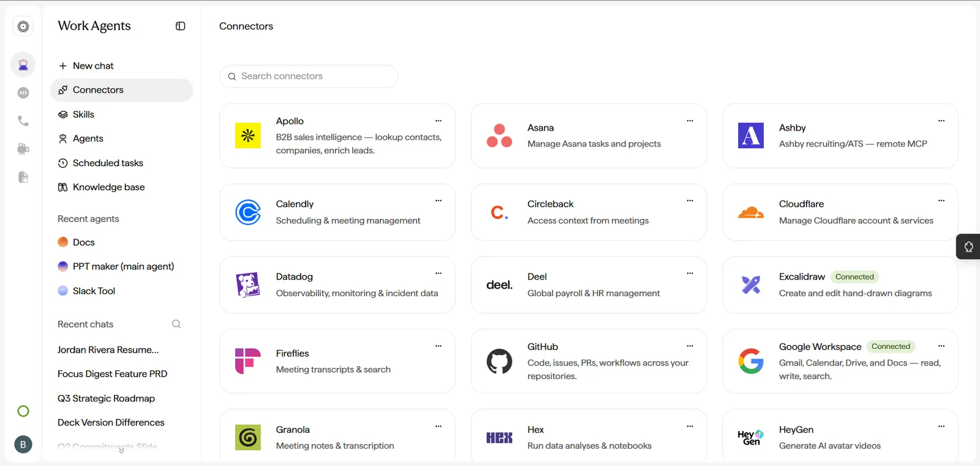Click Excalidraw Connected badge
This screenshot has height=466, width=980.
click(x=854, y=277)
